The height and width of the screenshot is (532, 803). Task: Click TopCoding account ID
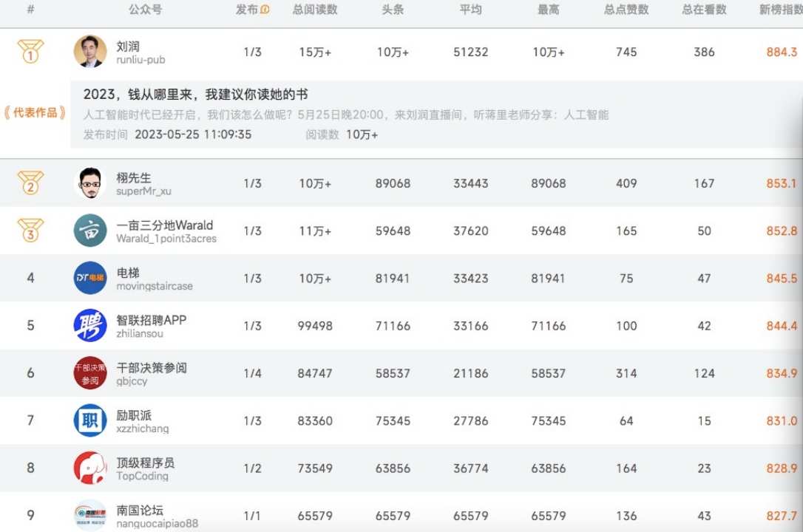[x=143, y=477]
